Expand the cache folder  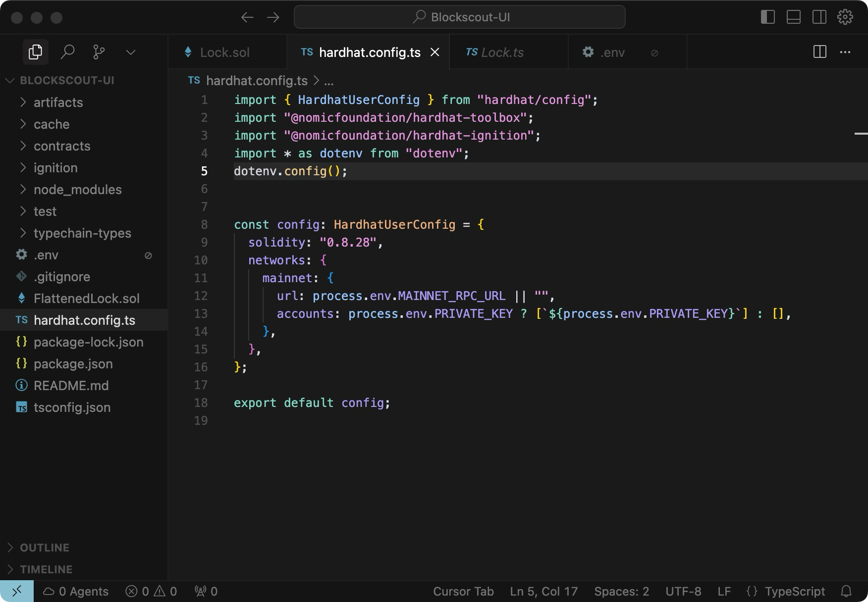[x=84, y=124]
